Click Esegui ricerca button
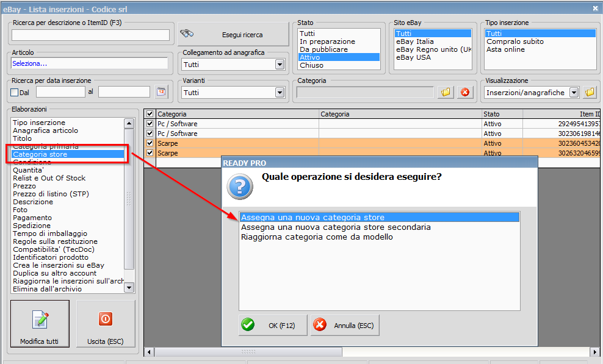 pos(233,34)
